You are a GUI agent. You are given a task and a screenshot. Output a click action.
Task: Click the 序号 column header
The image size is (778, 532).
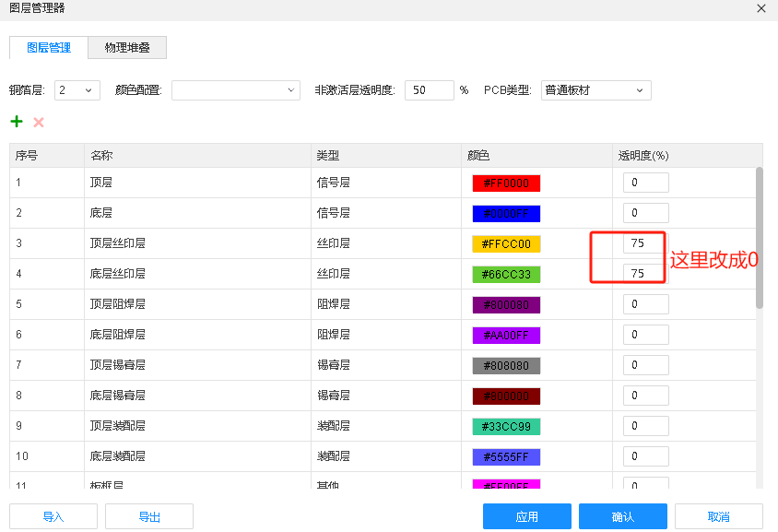(47, 155)
